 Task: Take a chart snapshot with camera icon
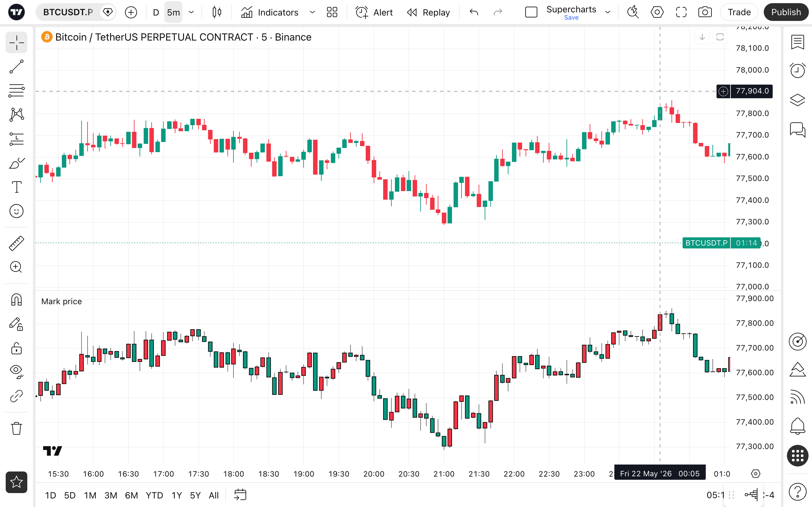705,12
